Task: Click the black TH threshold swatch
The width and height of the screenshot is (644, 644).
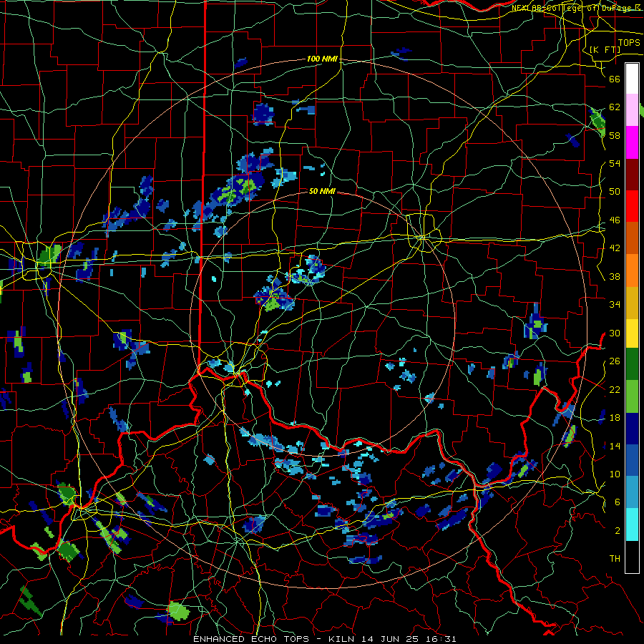Action: pos(632,557)
